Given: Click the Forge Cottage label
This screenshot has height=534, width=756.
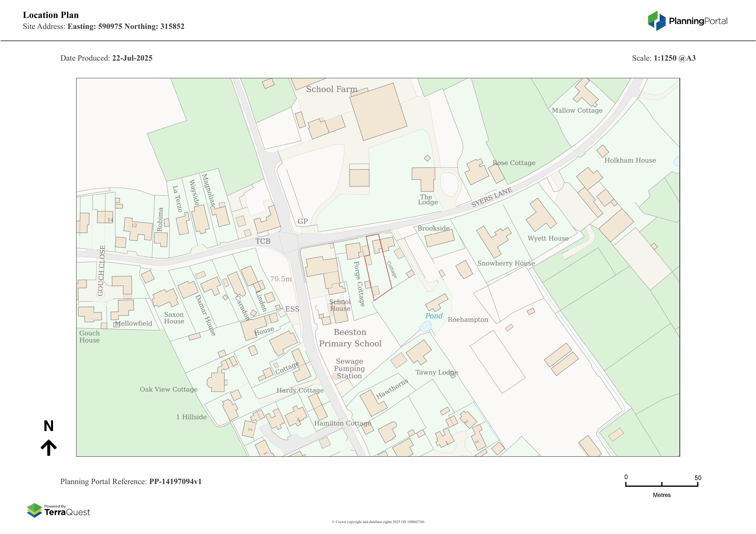Looking at the screenshot, I should point(359,284).
